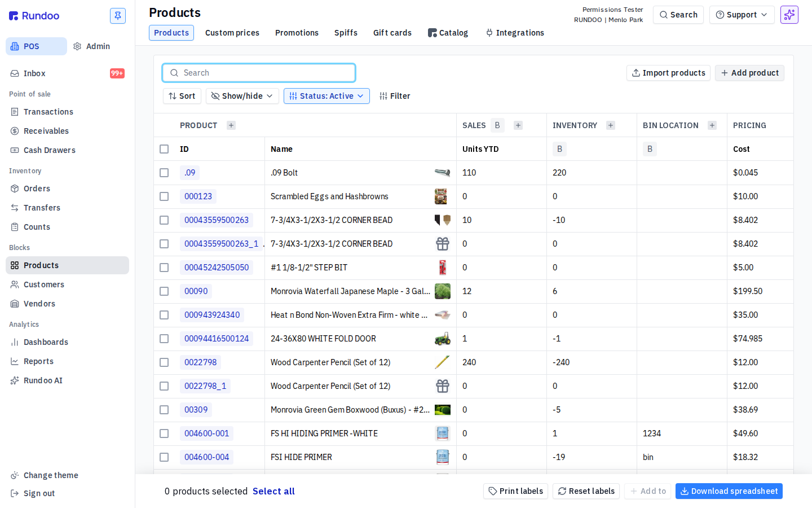Viewport: 812px width, 508px height.
Task: Open Transfers in the sidebar
Action: [x=67, y=208]
